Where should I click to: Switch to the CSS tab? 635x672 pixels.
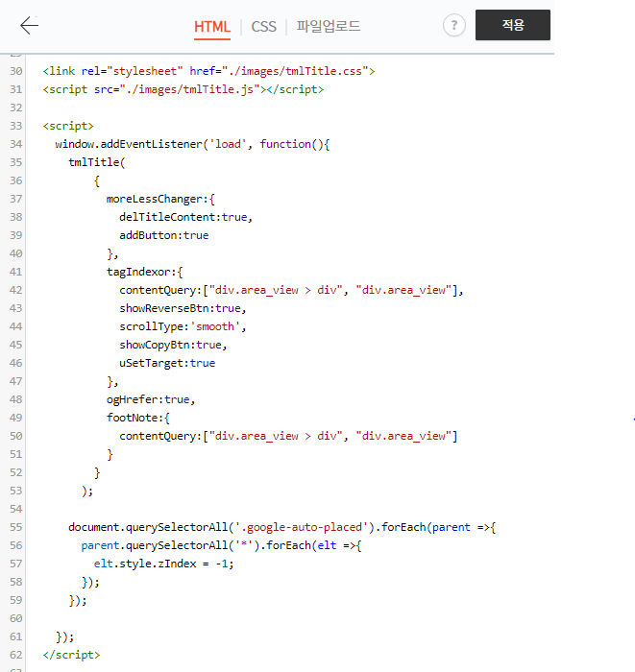pyautogui.click(x=263, y=27)
